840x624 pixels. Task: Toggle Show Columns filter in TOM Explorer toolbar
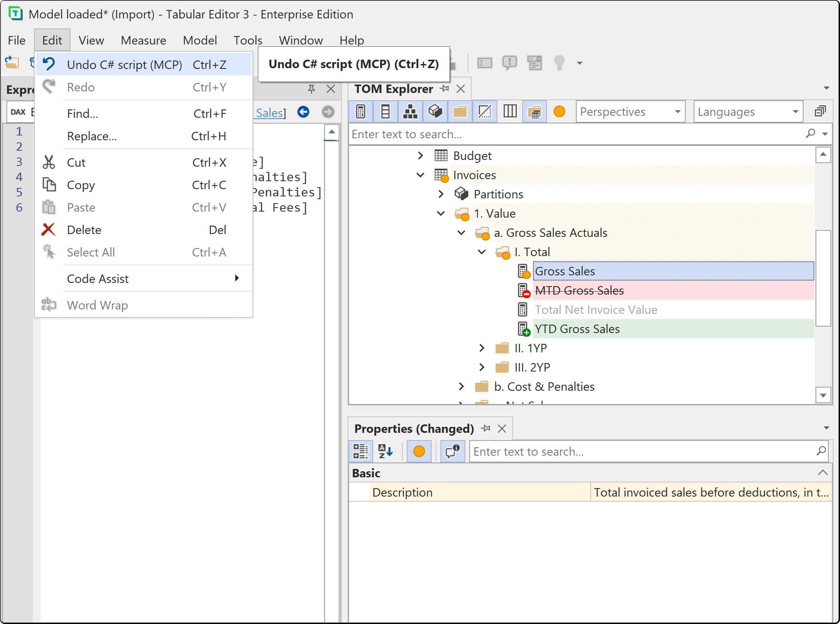(386, 111)
